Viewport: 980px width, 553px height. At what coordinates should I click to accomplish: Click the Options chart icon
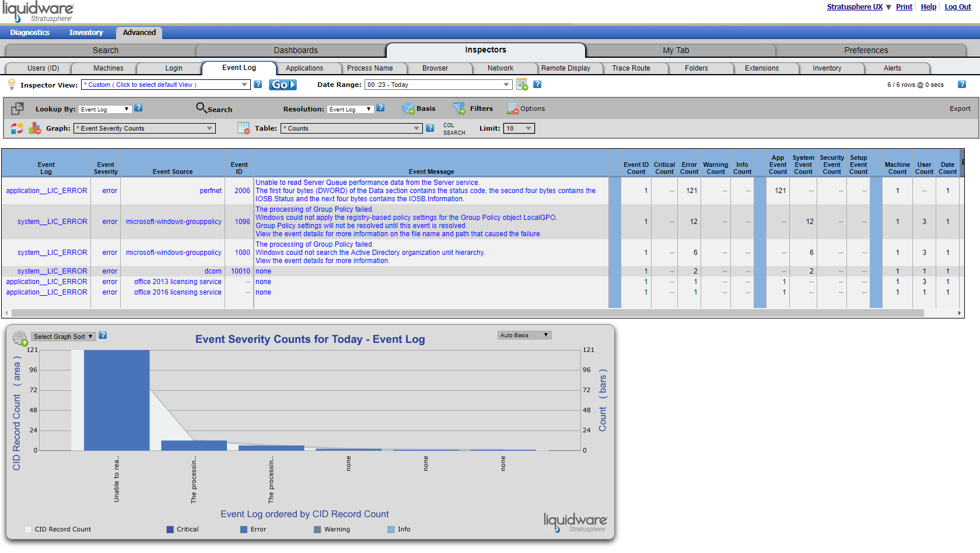tap(512, 108)
